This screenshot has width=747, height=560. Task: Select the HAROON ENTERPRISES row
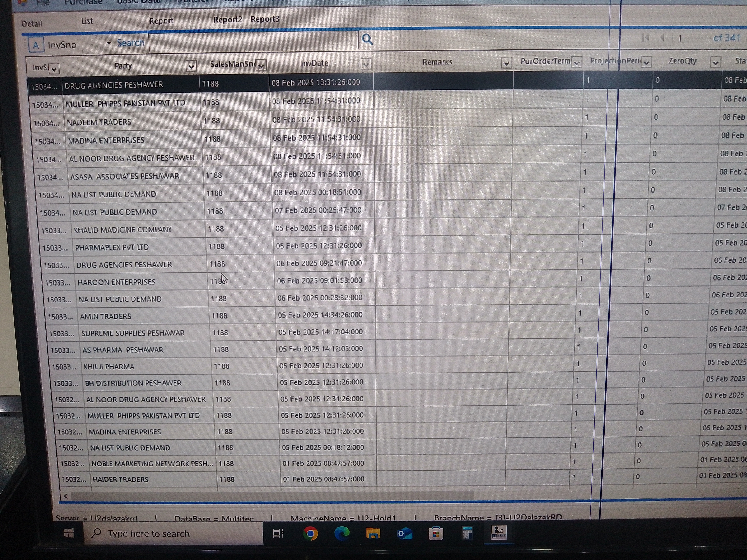117,282
